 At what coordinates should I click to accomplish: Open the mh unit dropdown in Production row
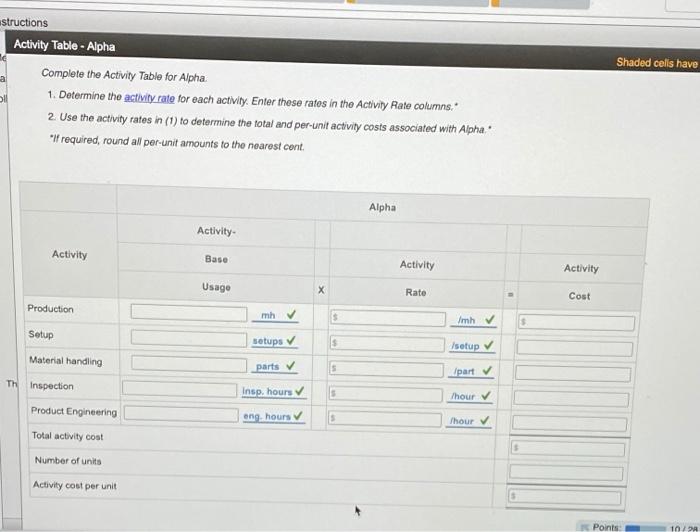[x=268, y=316]
